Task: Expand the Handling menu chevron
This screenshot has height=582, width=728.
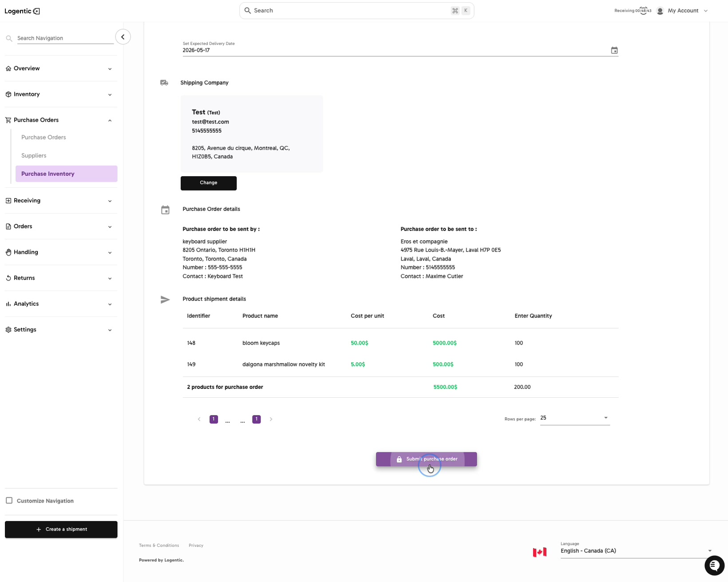Action: tap(110, 253)
